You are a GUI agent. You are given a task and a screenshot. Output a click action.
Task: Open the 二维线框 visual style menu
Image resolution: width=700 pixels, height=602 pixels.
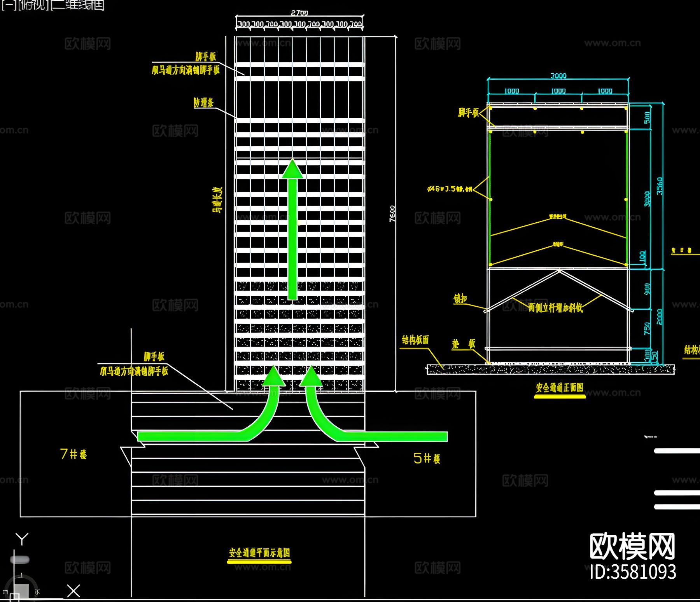pos(78,5)
